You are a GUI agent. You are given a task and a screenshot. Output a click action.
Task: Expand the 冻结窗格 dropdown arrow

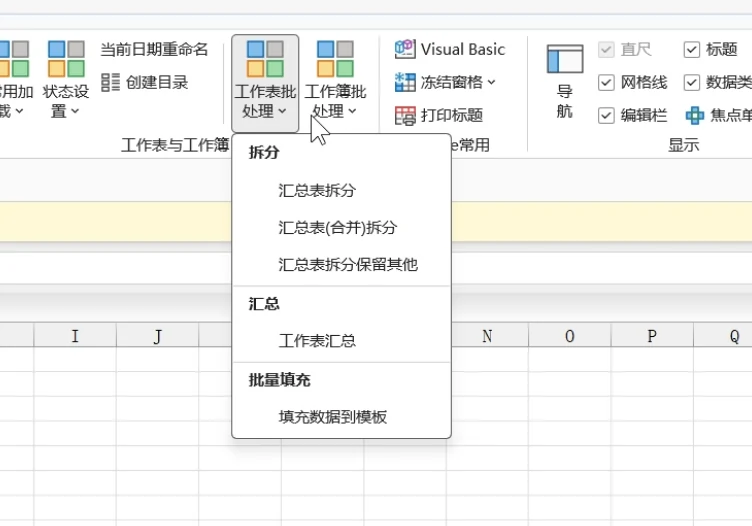click(492, 82)
